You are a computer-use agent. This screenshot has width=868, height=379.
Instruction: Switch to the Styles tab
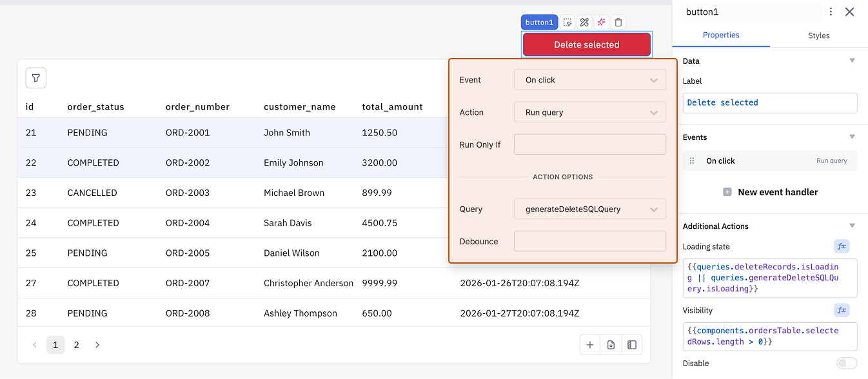pos(818,35)
